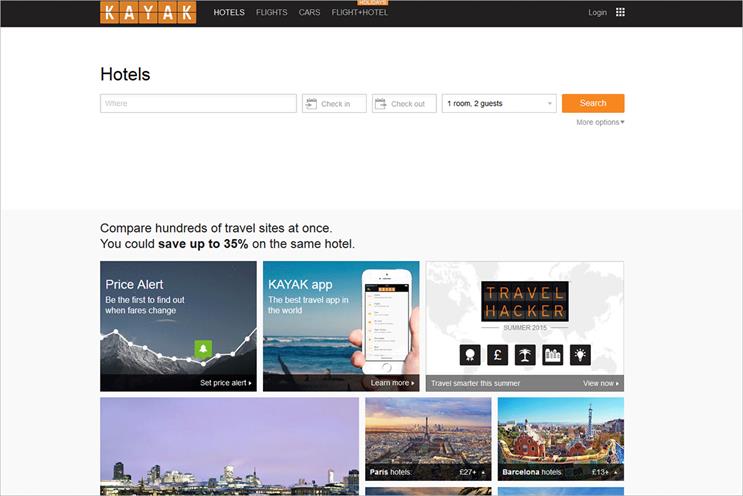Open the apps grid icon

(x=620, y=12)
